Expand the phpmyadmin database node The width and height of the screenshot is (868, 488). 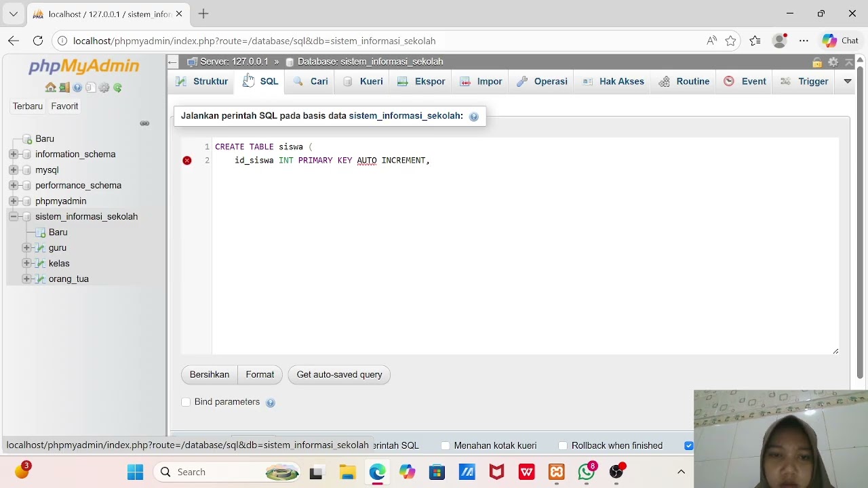tap(13, 201)
